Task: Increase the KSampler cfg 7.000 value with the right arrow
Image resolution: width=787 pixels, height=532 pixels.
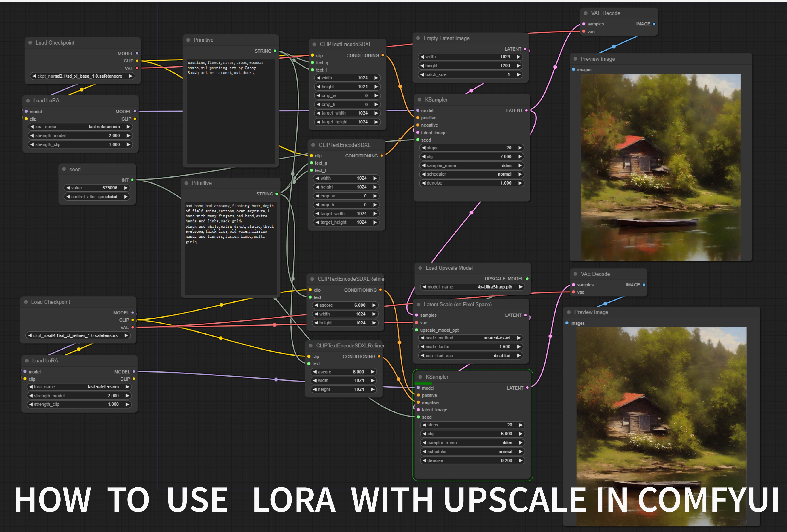Action: [520, 157]
